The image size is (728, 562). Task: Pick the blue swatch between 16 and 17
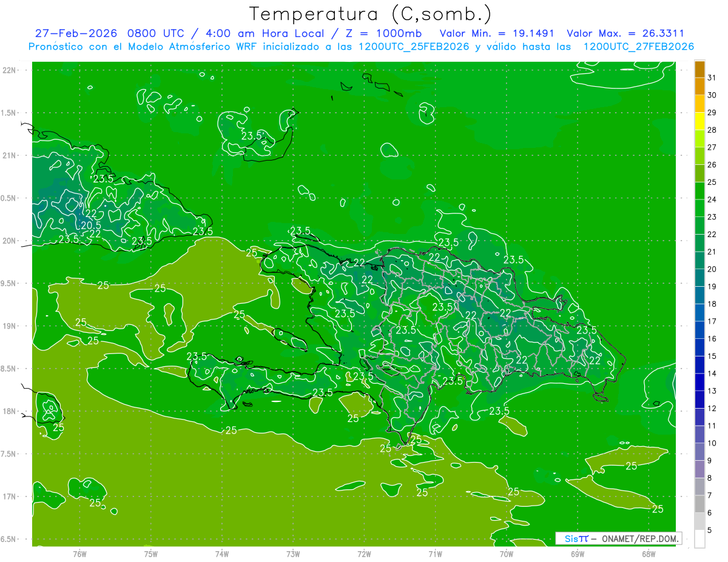699,330
